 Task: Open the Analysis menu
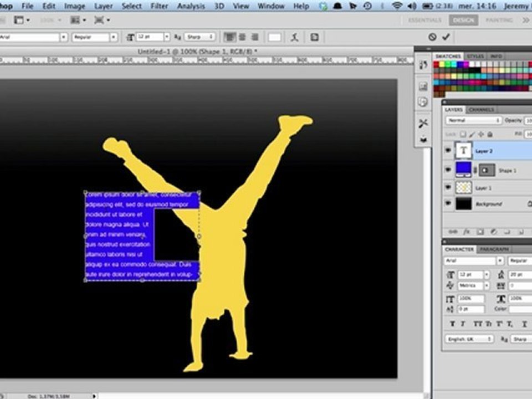click(x=191, y=6)
